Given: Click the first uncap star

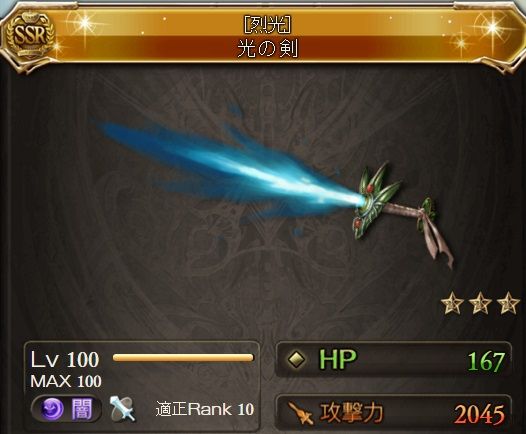Looking at the screenshot, I should 452,303.
